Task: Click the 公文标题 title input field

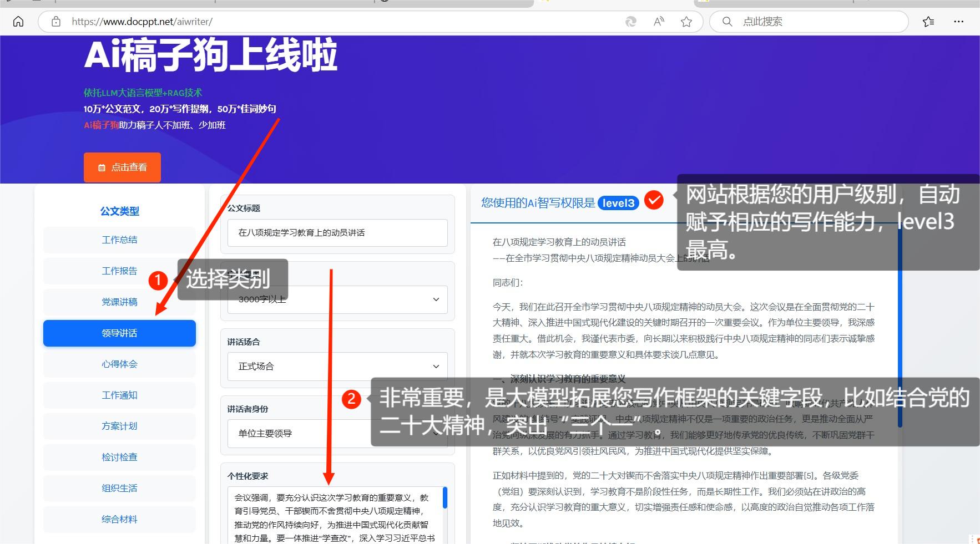Action: click(337, 233)
